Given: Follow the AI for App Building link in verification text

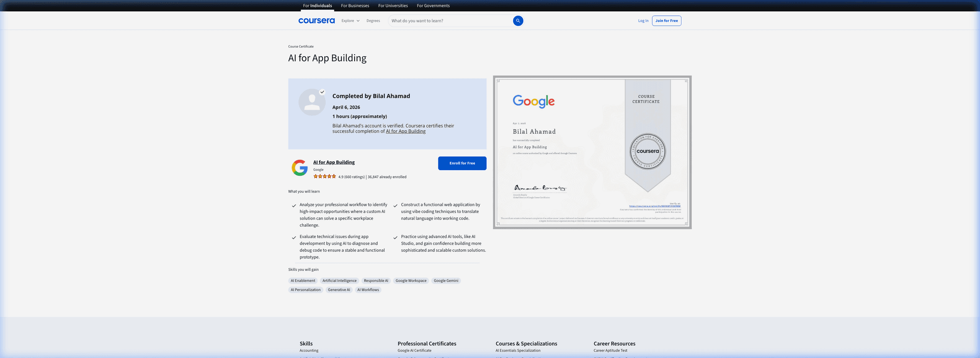Looking at the screenshot, I should 406,131.
